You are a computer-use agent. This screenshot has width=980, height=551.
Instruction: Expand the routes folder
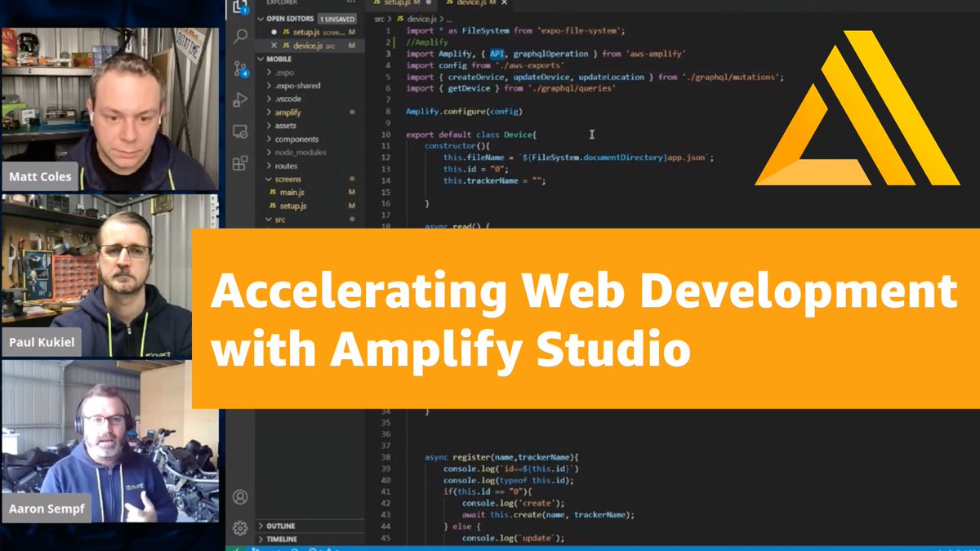tap(269, 166)
